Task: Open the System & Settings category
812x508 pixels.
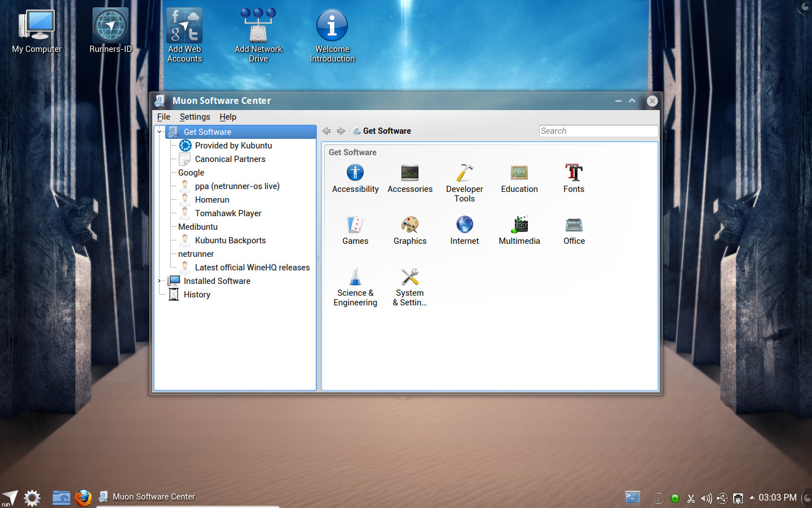Action: pos(410,287)
